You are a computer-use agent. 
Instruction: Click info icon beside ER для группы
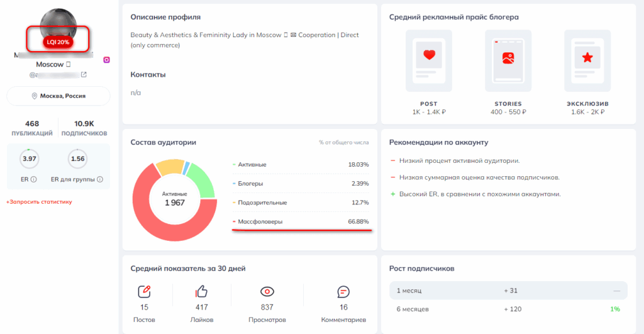coord(99,179)
